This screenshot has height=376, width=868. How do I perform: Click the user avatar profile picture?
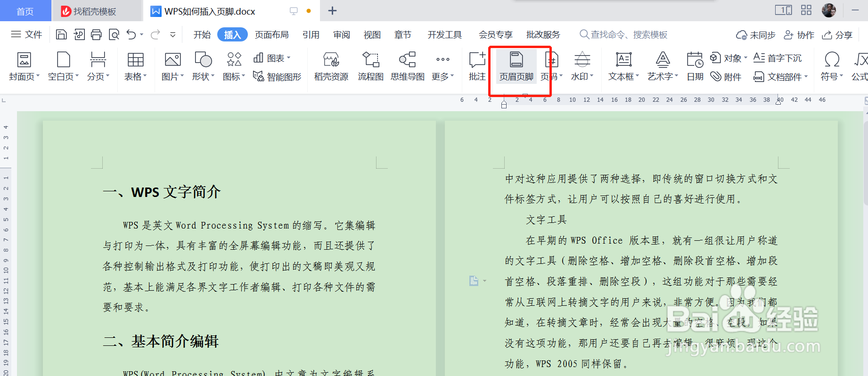[829, 10]
